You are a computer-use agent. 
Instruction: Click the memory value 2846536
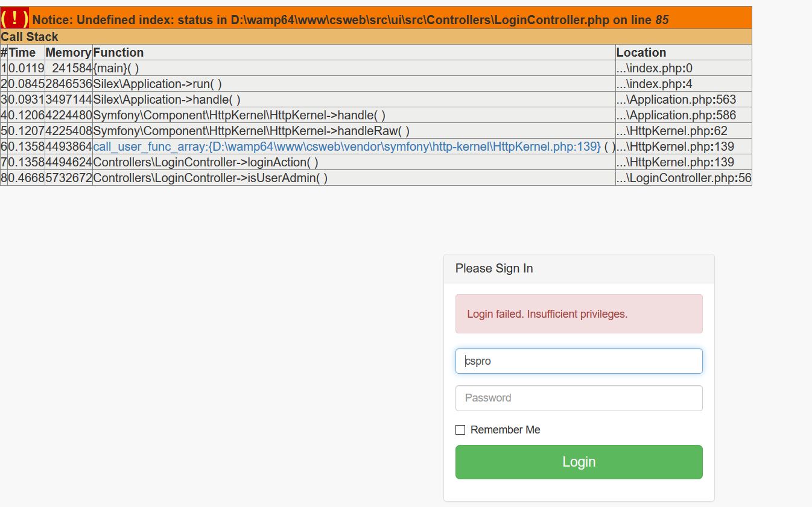68,84
